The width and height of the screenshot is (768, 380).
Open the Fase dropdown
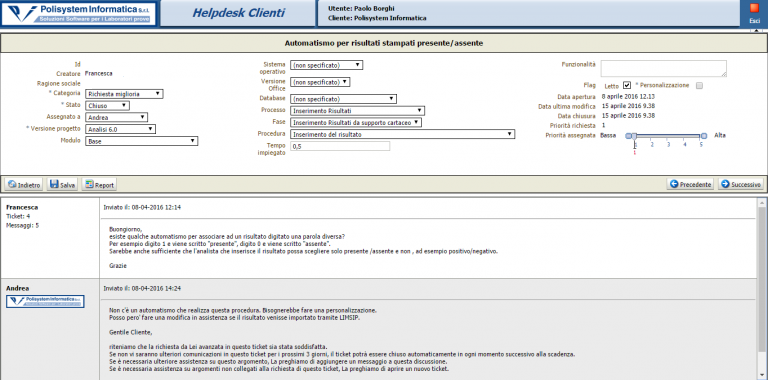pyautogui.click(x=356, y=122)
